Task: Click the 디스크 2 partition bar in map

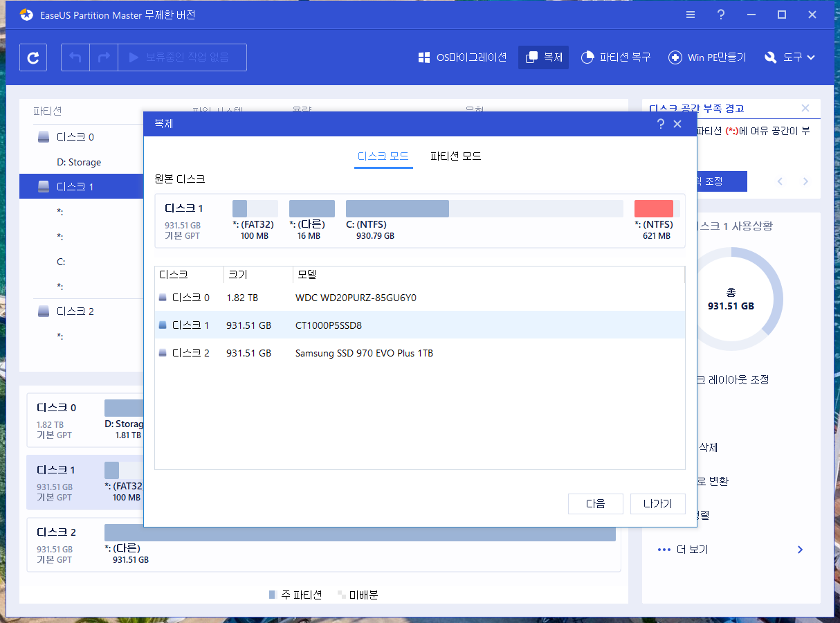Action: [x=360, y=533]
